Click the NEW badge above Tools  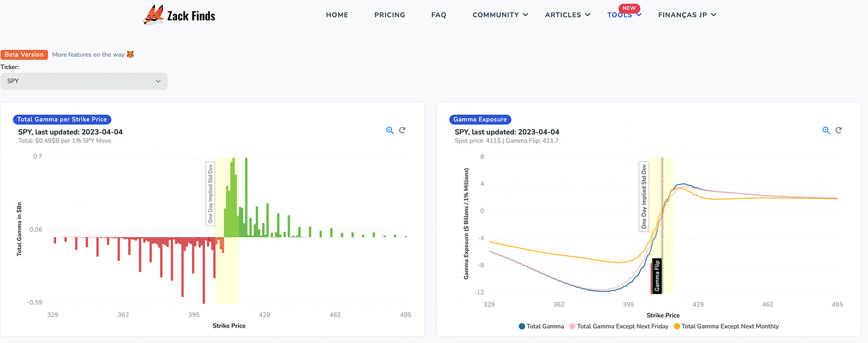click(629, 8)
